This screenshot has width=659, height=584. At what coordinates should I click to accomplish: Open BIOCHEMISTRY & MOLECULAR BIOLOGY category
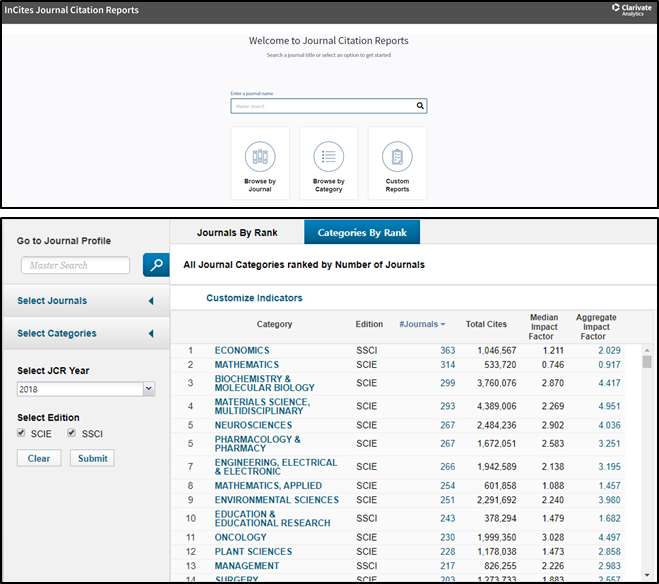tap(264, 383)
